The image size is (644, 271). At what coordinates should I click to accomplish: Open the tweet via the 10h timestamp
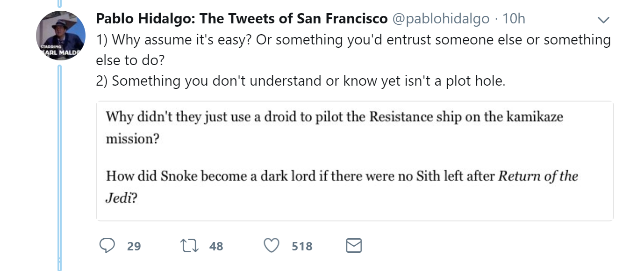pyautogui.click(x=514, y=19)
